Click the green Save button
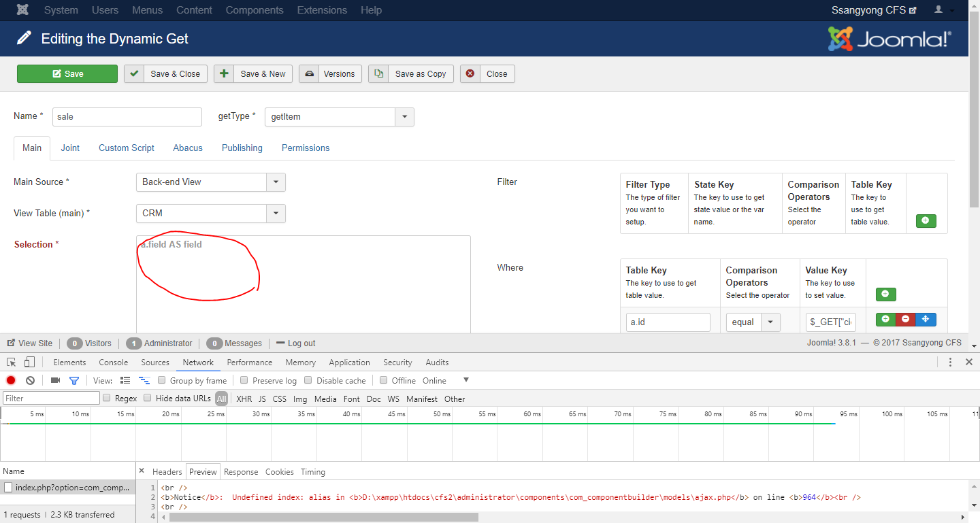980x523 pixels. pyautogui.click(x=67, y=73)
